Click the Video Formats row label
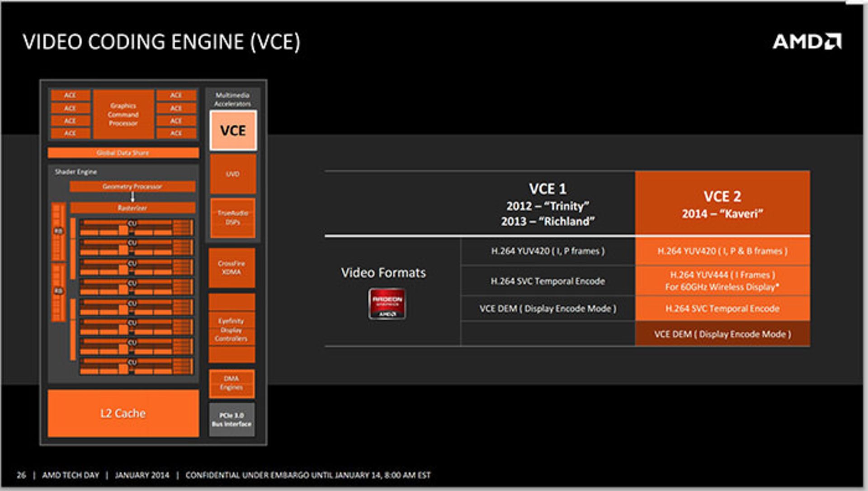 tap(383, 273)
